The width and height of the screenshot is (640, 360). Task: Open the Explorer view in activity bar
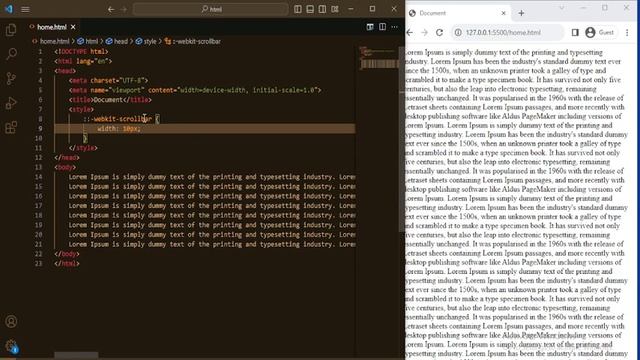(x=11, y=30)
